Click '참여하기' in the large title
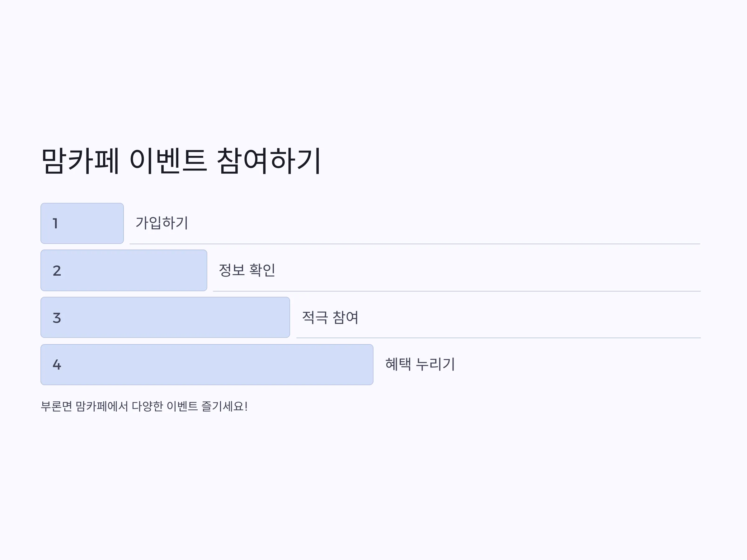This screenshot has width=747, height=560. click(x=269, y=161)
